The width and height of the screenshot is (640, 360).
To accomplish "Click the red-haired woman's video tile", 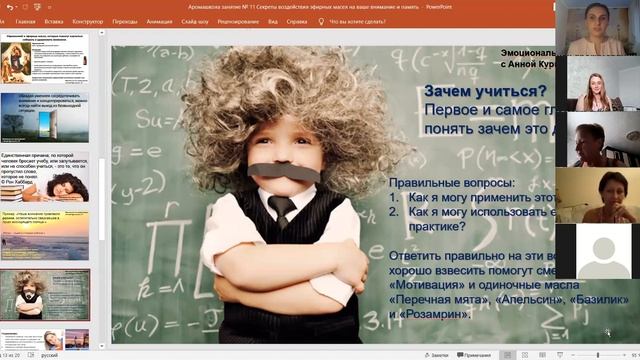I will (598, 196).
